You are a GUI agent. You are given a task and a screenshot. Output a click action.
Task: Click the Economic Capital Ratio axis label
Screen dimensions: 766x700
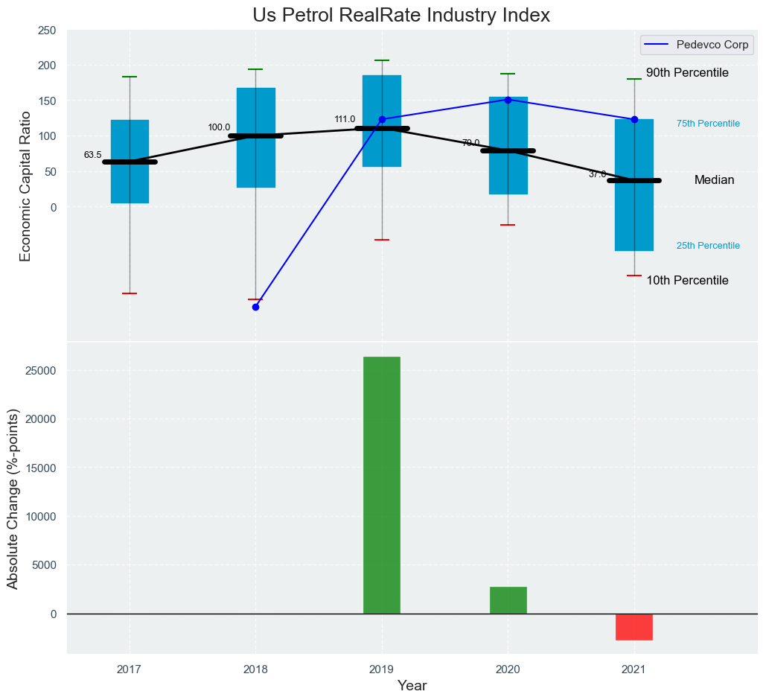tap(25, 185)
